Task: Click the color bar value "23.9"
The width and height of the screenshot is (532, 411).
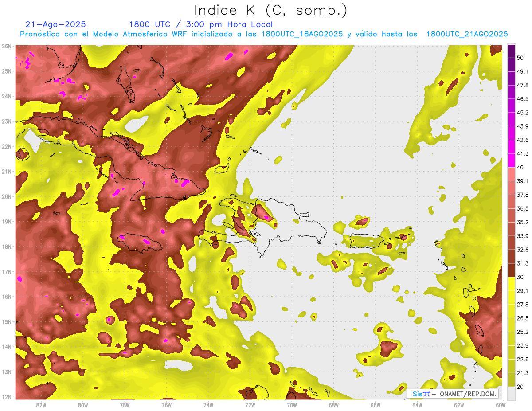Action: 523,345
